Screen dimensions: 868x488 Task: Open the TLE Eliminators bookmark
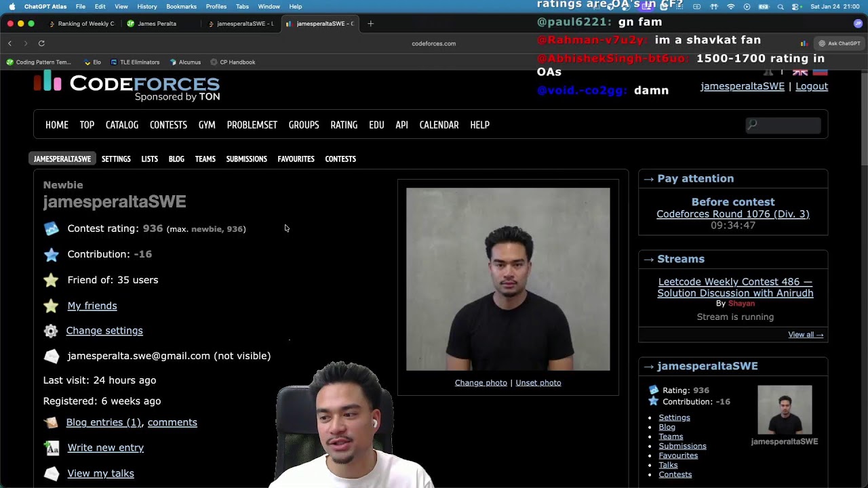click(x=135, y=62)
